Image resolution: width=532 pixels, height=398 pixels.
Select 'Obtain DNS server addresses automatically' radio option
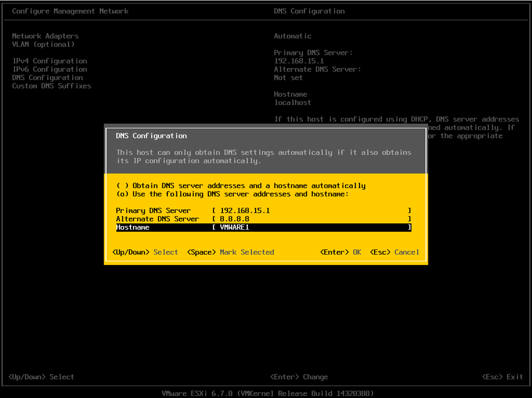tap(241, 186)
